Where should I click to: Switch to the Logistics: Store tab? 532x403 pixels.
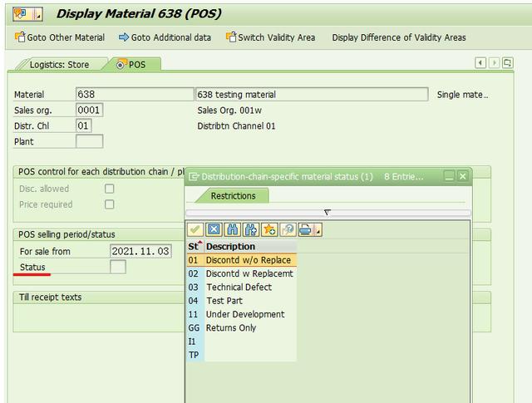click(x=59, y=65)
